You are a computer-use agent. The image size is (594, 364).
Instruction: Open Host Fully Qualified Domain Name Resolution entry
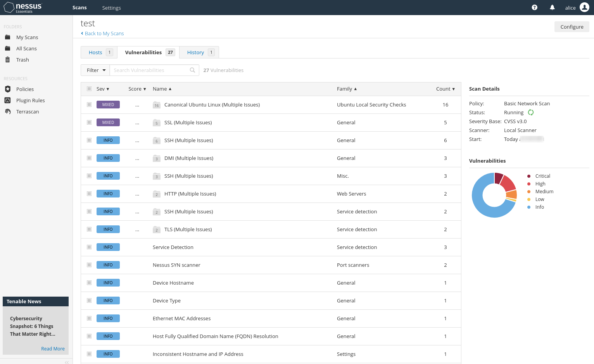216,336
